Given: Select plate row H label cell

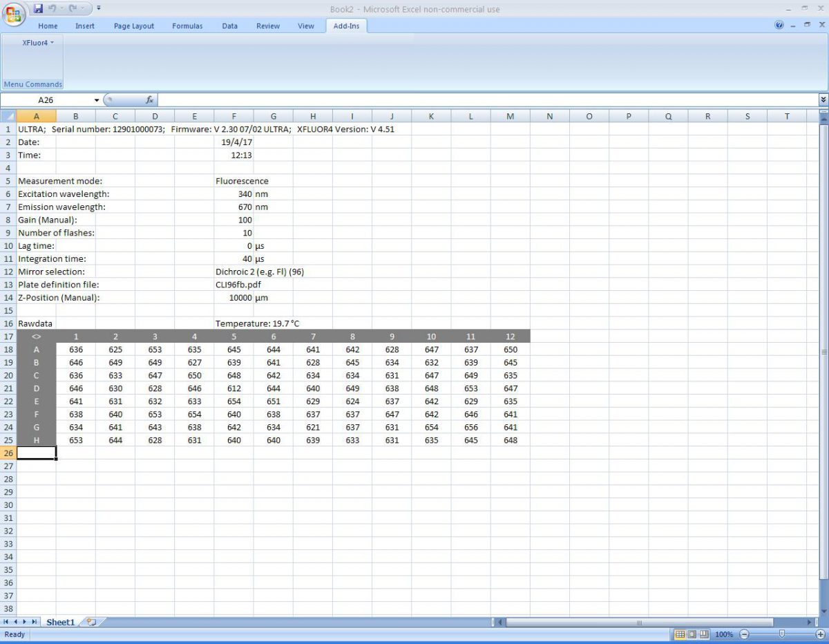Looking at the screenshot, I should point(36,440).
